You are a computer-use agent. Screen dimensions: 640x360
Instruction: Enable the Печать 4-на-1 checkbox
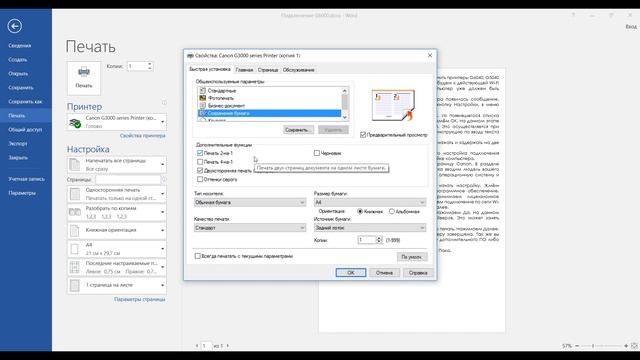(x=200, y=162)
